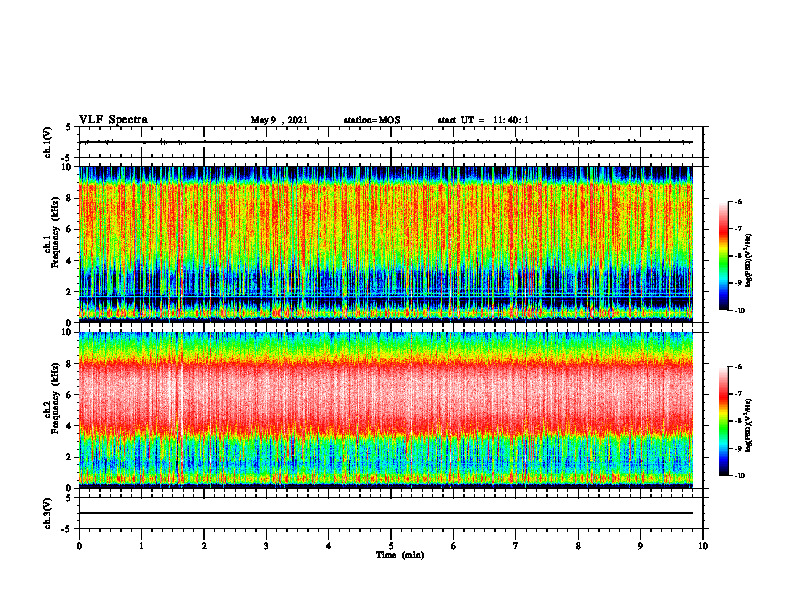Click the ch.1 spectrogram panel
The width and height of the screenshot is (792, 612).
tap(386, 244)
